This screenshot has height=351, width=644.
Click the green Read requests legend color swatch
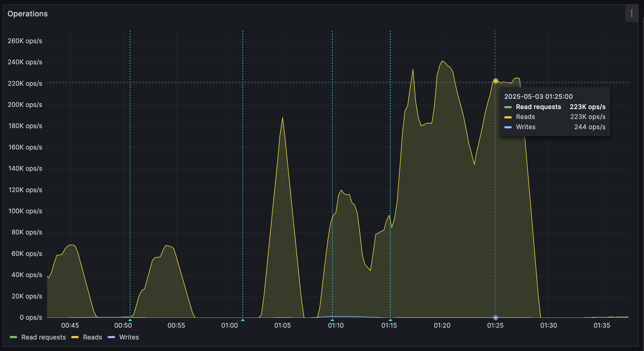(x=13, y=337)
